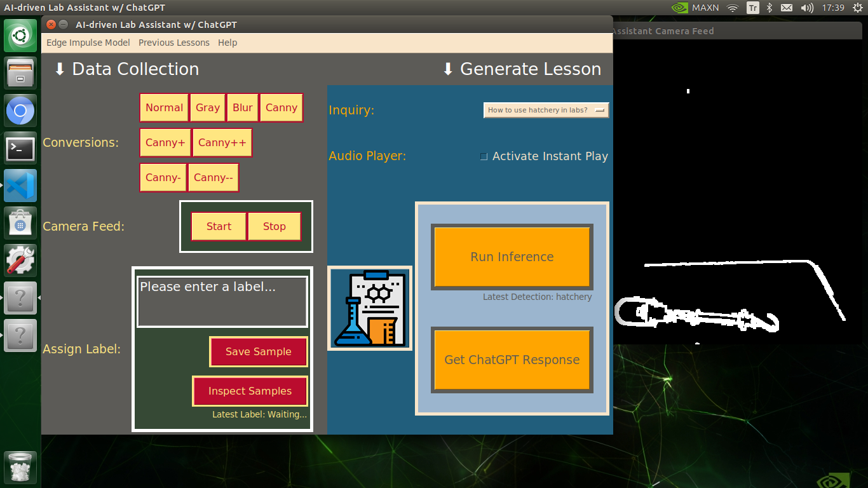This screenshot has width=868, height=488.
Task: Click first unknown question-mark dock icon
Action: [x=20, y=298]
